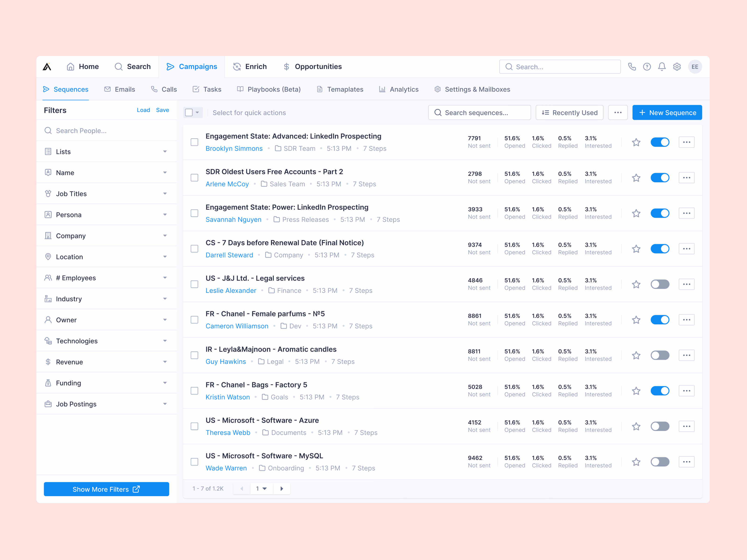Star the SDR Oldest Users sequence
Screen dimensions: 747x560
click(x=636, y=178)
